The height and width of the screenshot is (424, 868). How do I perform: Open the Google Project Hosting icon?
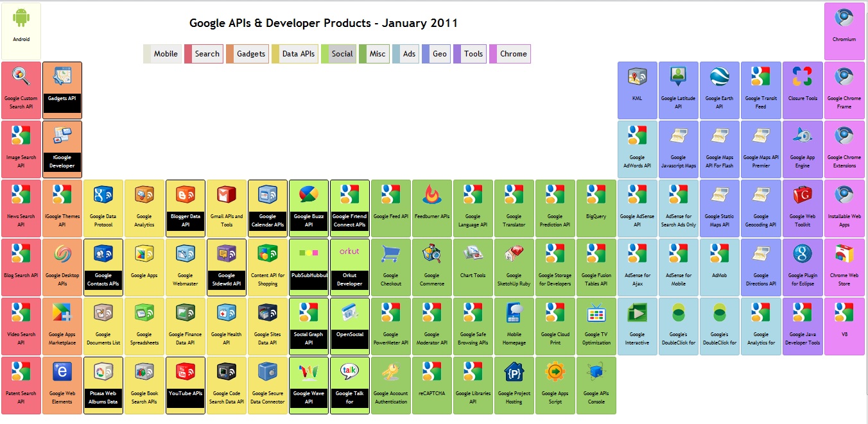(x=514, y=371)
